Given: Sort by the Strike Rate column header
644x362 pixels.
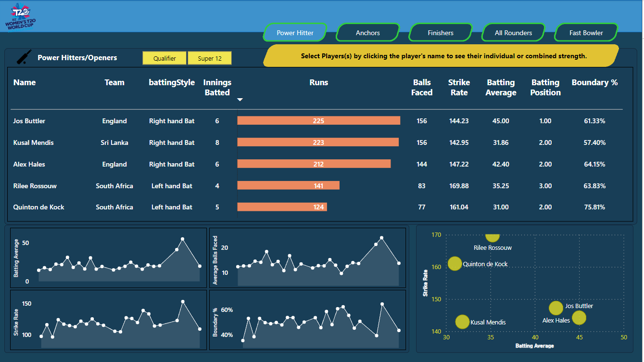Looking at the screenshot, I should pyautogui.click(x=459, y=88).
